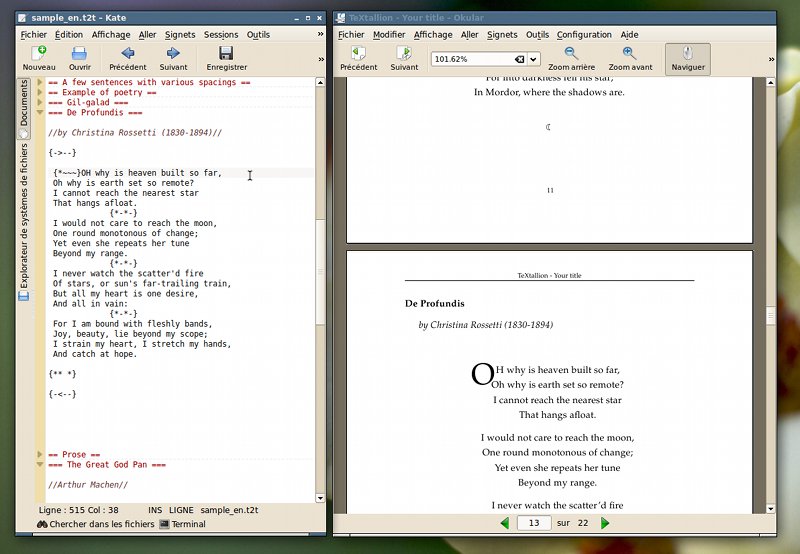800x554 pixels.
Task: Toggle INS insert mode in Kate status bar
Action: (x=155, y=510)
